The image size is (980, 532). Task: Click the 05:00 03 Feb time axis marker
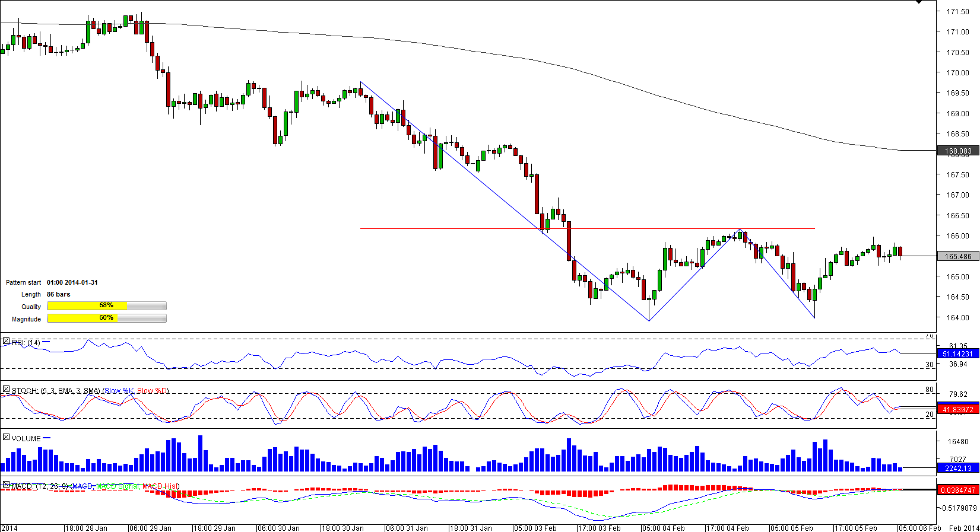(535, 528)
